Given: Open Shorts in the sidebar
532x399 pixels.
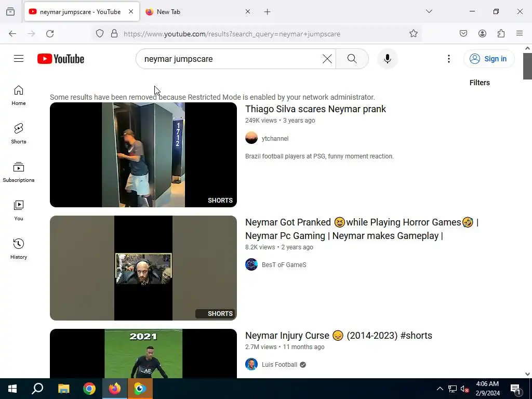Looking at the screenshot, I should [x=19, y=134].
